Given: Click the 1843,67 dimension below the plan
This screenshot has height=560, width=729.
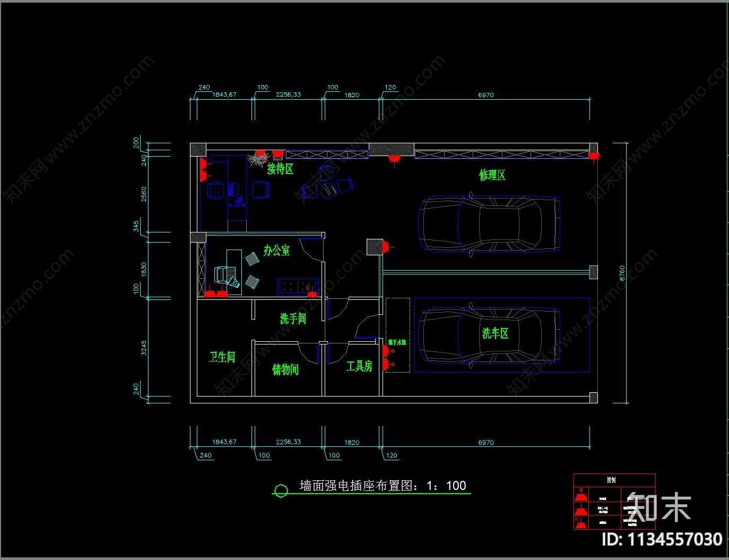Looking at the screenshot, I should pyautogui.click(x=224, y=442).
